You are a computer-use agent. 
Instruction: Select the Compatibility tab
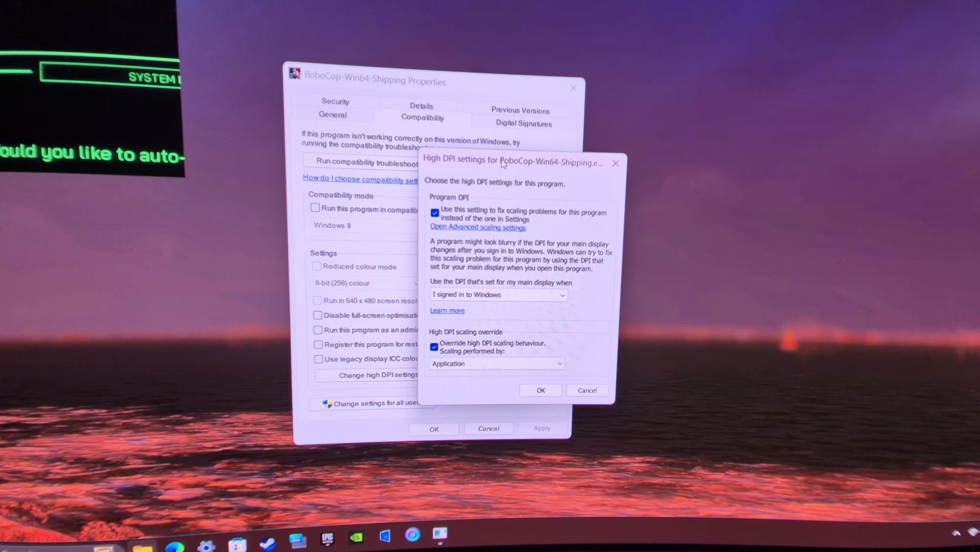423,118
